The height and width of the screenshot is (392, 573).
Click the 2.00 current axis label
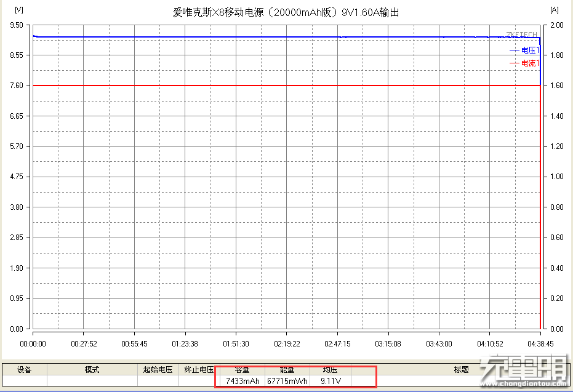click(x=556, y=25)
